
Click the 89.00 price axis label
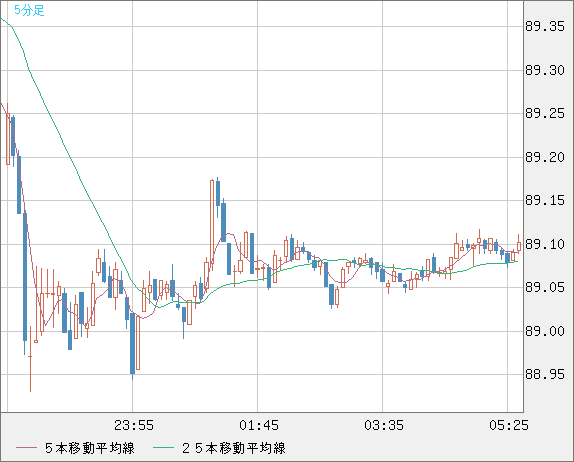click(545, 331)
